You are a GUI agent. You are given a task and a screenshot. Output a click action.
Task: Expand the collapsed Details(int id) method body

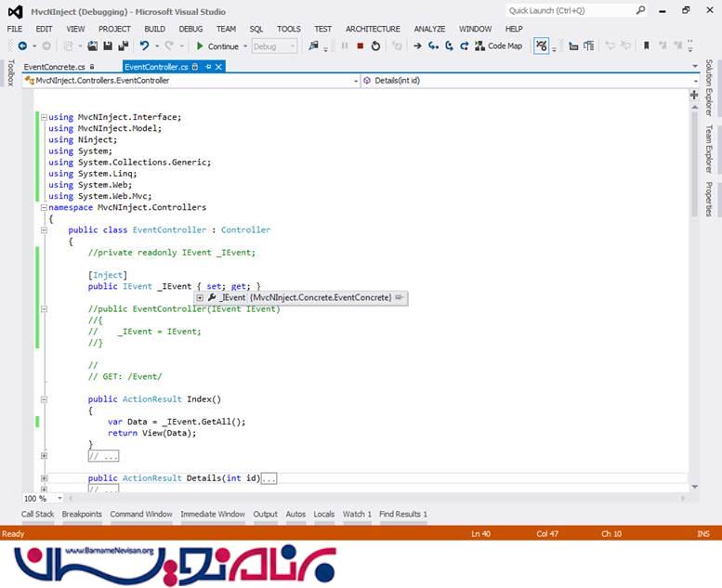44,477
